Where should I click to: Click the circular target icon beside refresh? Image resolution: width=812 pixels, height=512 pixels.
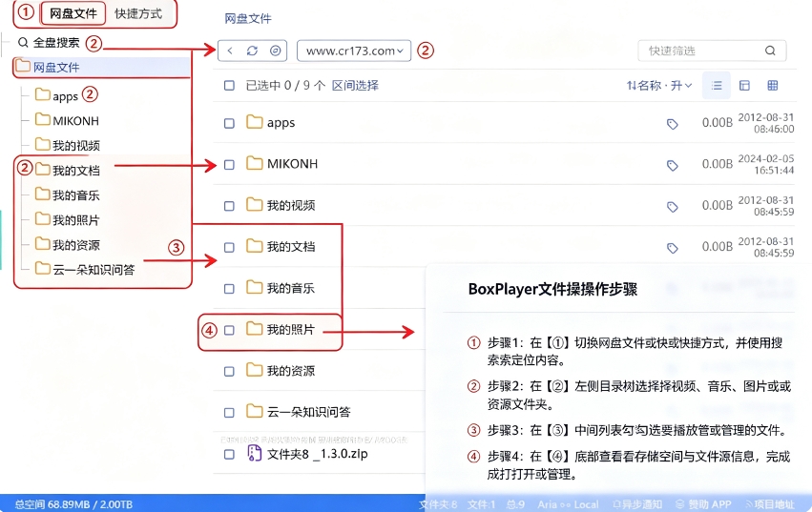275,51
